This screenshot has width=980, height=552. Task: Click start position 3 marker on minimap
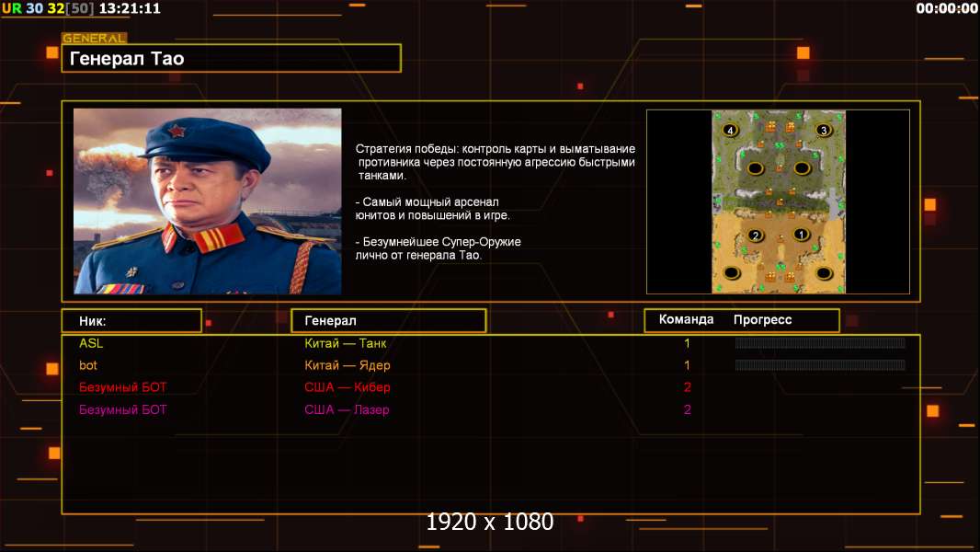pyautogui.click(x=823, y=130)
